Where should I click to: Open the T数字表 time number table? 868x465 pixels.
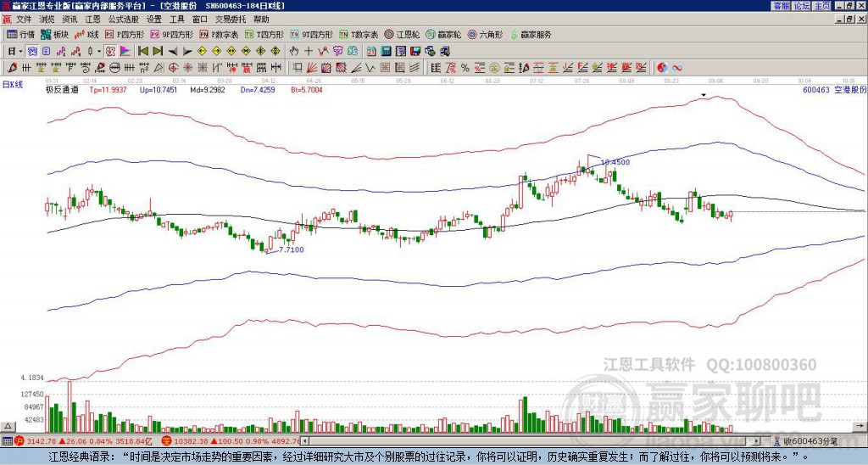point(359,34)
